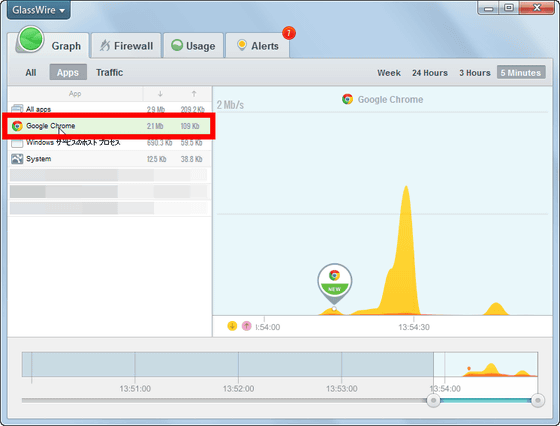Select the All apps row
The height and width of the screenshot is (426, 560).
pyautogui.click(x=109, y=109)
